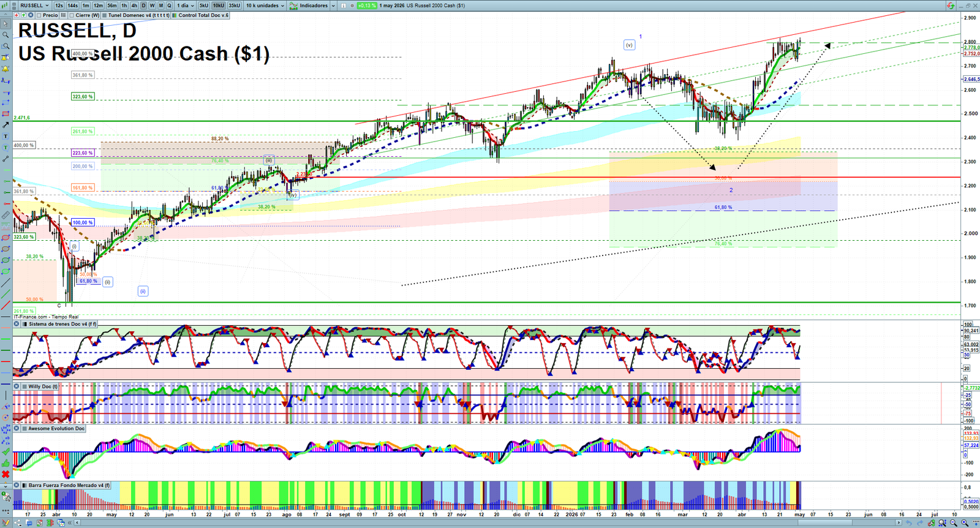Image resolution: width=980 pixels, height=528 pixels.
Task: Select the cursor pointer tool in left toolbar
Action: [x=6, y=24]
